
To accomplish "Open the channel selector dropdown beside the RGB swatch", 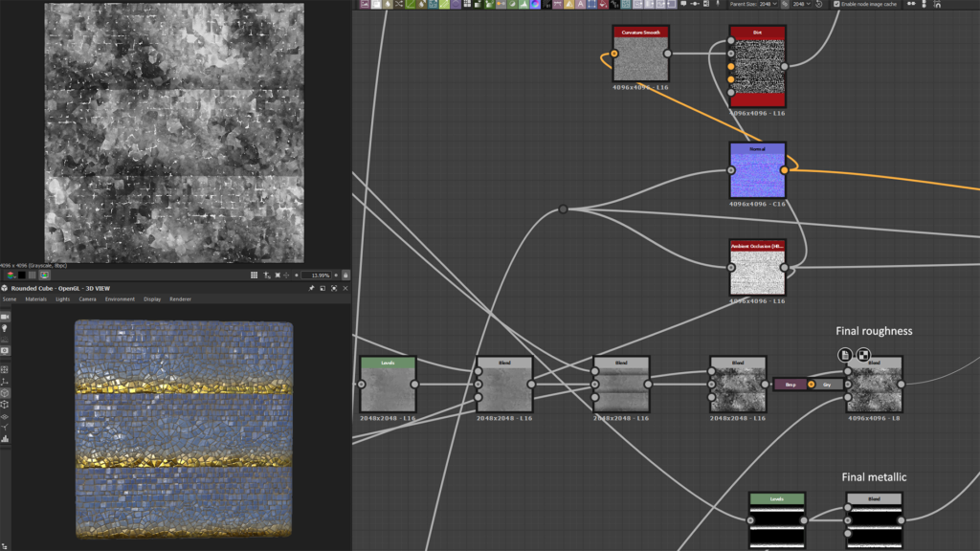I will (15, 276).
